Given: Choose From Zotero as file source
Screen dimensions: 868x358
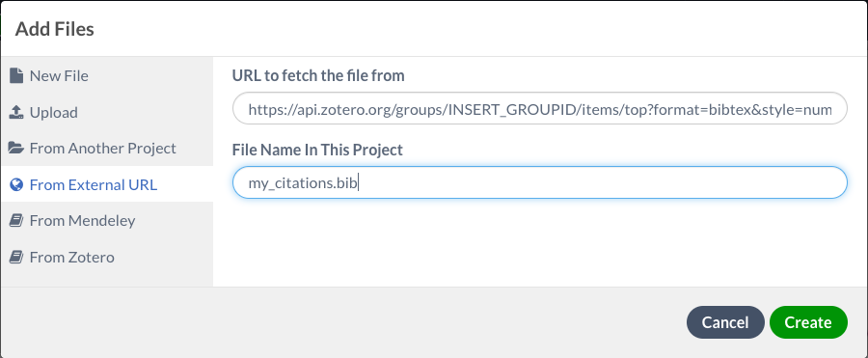Looking at the screenshot, I should pyautogui.click(x=72, y=257).
